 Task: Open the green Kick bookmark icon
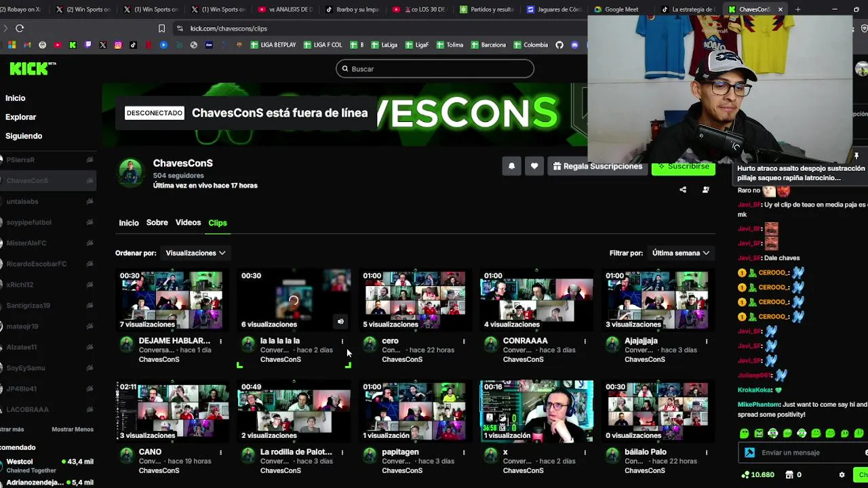73,45
